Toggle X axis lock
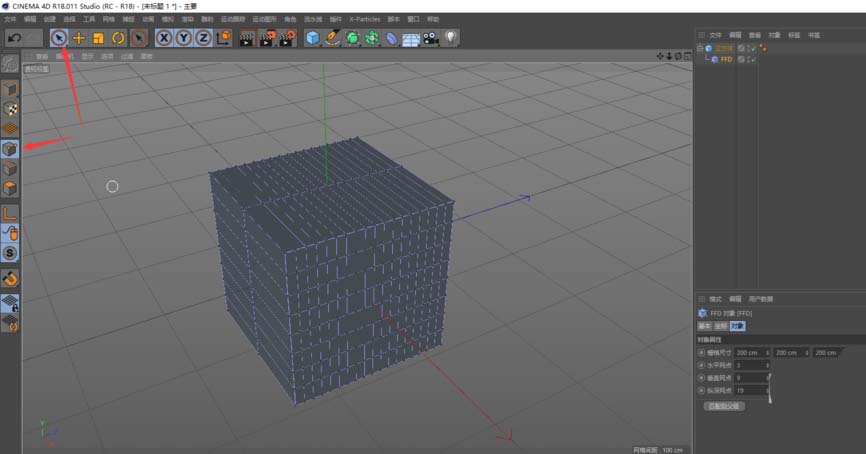Screen dimensions: 866x454 coord(164,37)
